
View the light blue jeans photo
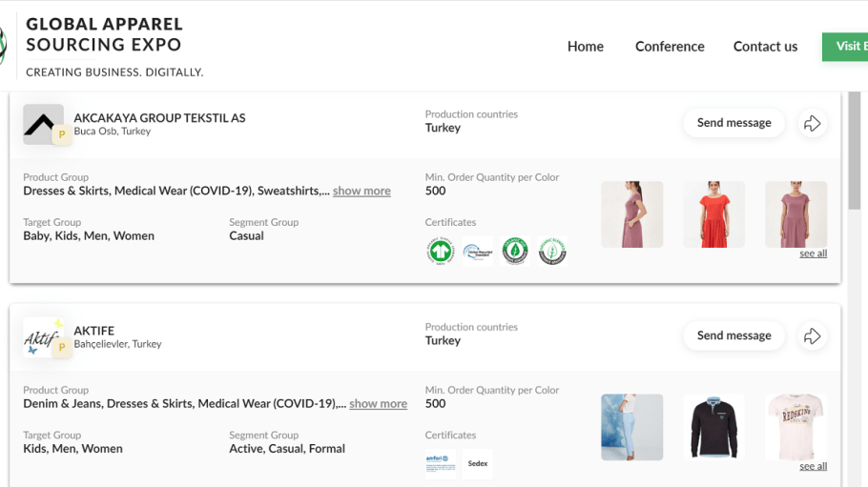[x=632, y=427]
